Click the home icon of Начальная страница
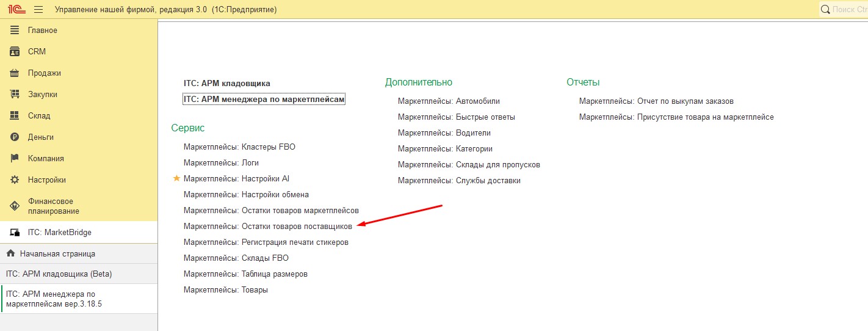Viewport: 868px width, 331px height. [10, 253]
